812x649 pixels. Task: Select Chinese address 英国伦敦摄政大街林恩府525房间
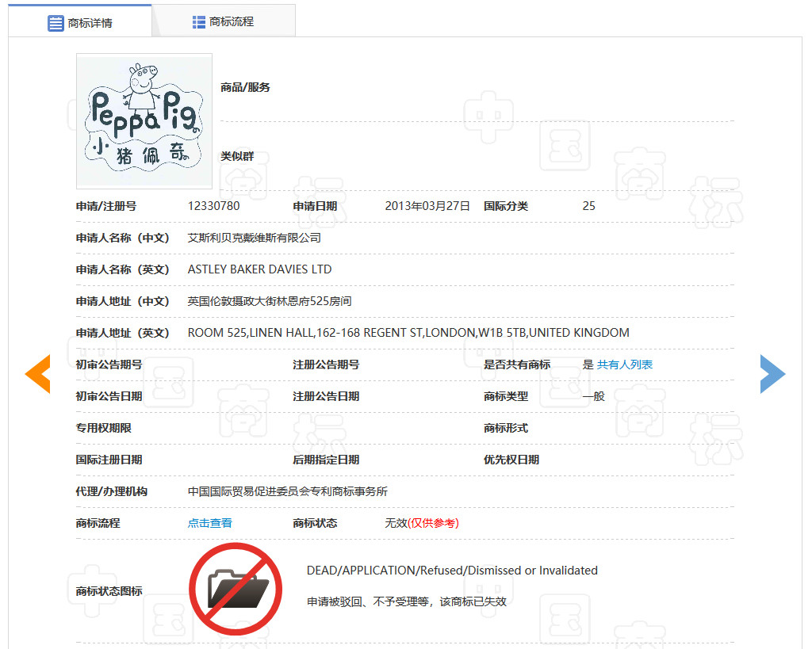pyautogui.click(x=270, y=301)
